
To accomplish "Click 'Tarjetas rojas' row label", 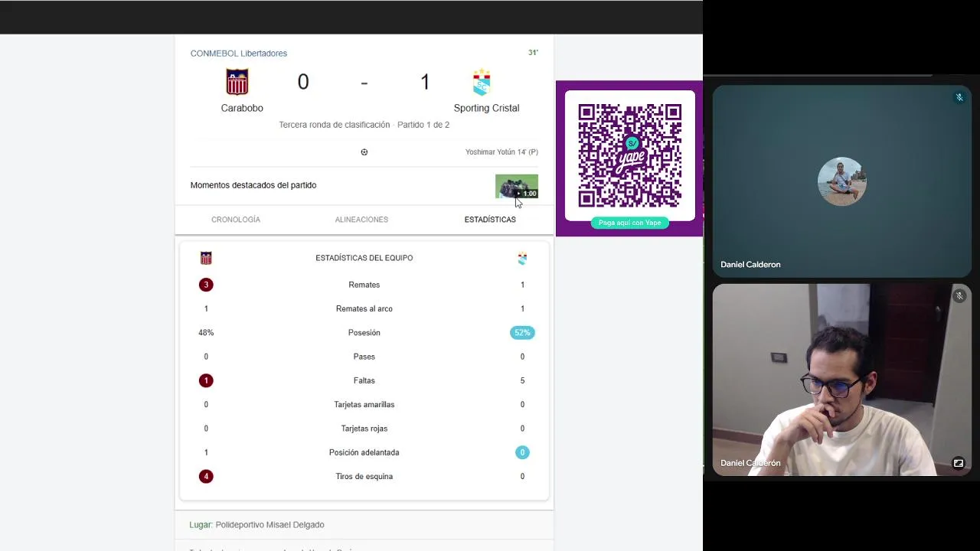I will pos(364,429).
